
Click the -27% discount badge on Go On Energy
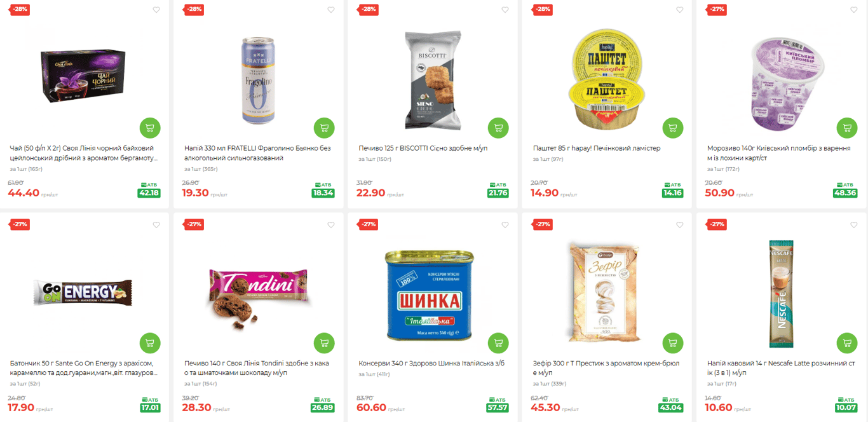tap(20, 224)
